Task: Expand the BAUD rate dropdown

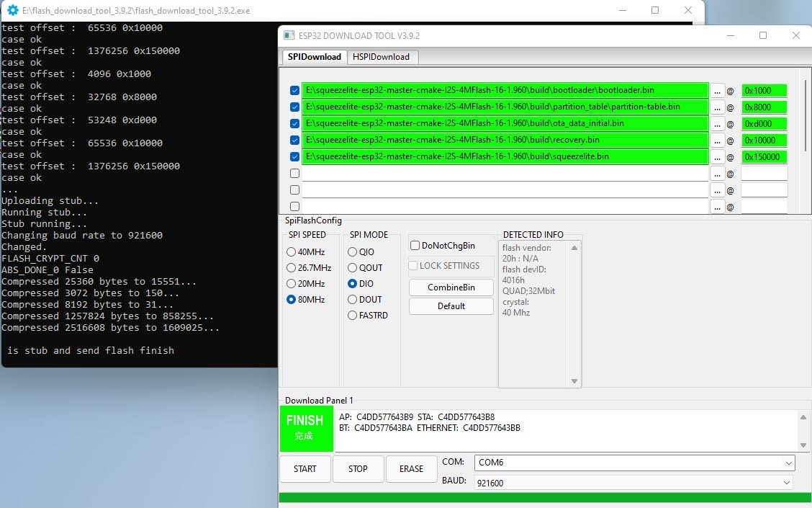Action: click(634, 483)
